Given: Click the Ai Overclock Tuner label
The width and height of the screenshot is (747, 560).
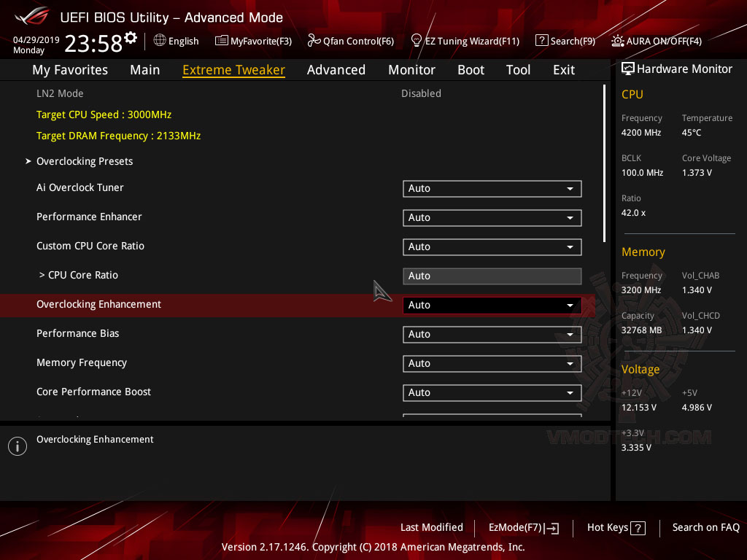Looking at the screenshot, I should tap(80, 187).
